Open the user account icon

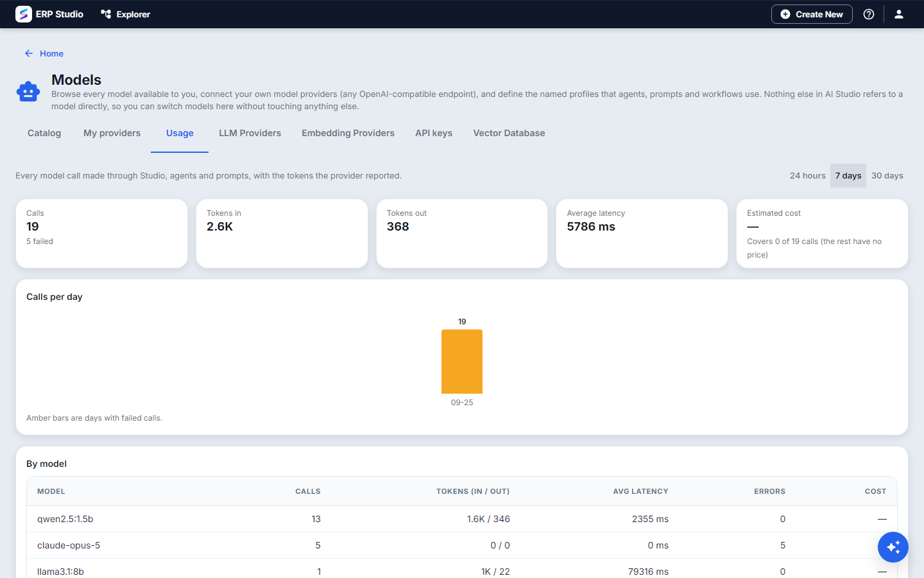click(899, 14)
